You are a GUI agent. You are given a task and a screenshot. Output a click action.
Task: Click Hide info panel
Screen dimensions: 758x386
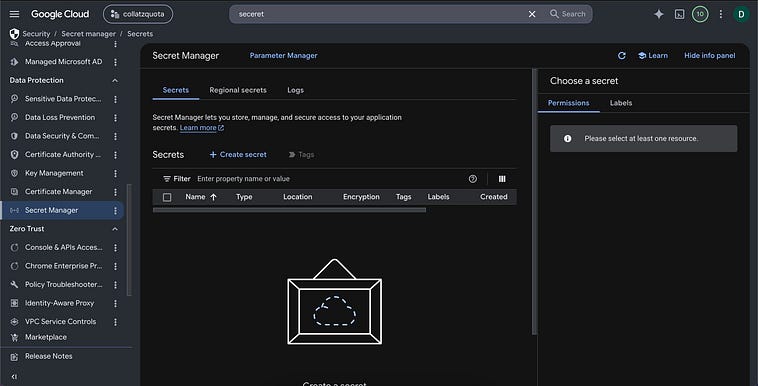click(x=710, y=56)
